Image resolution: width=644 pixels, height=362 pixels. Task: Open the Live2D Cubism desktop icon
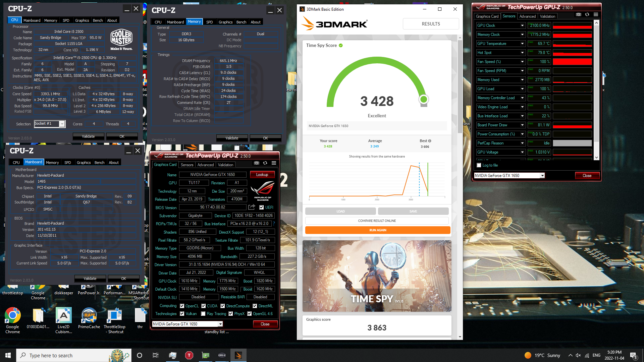(x=63, y=320)
